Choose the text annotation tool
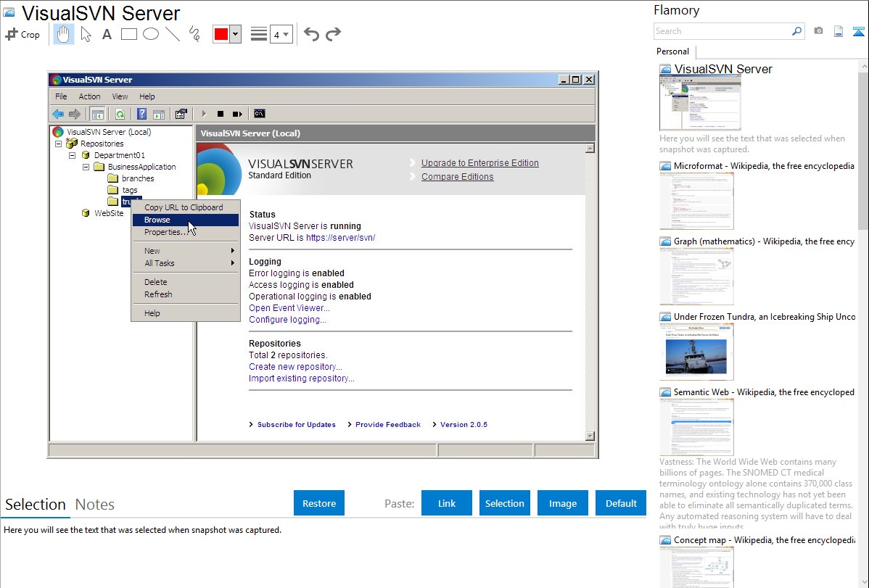The height and width of the screenshot is (588, 869). [x=107, y=34]
